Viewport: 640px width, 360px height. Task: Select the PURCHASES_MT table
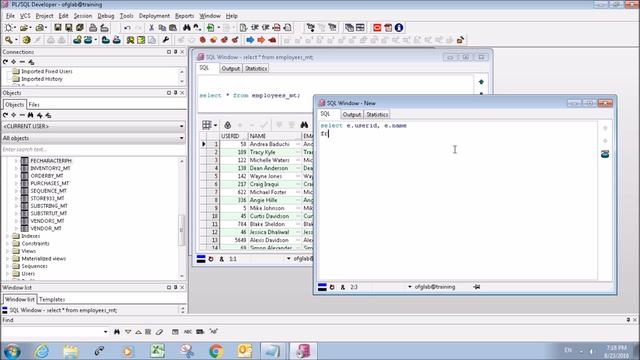click(x=49, y=183)
